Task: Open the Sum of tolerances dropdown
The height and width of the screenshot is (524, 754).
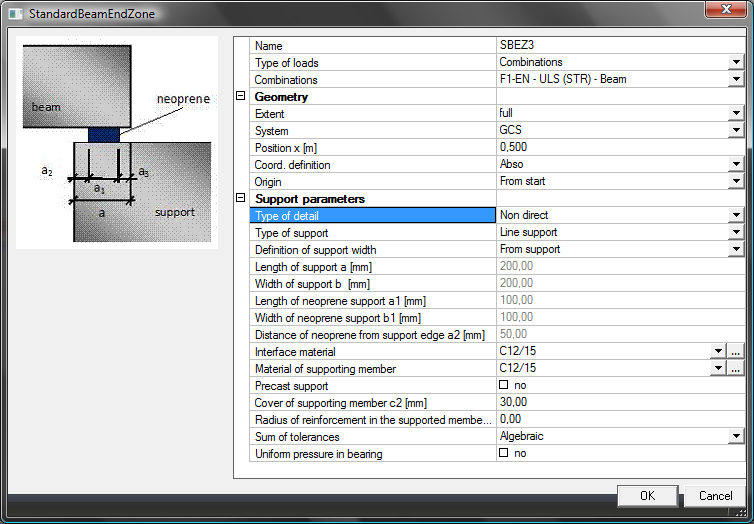Action: click(x=736, y=436)
